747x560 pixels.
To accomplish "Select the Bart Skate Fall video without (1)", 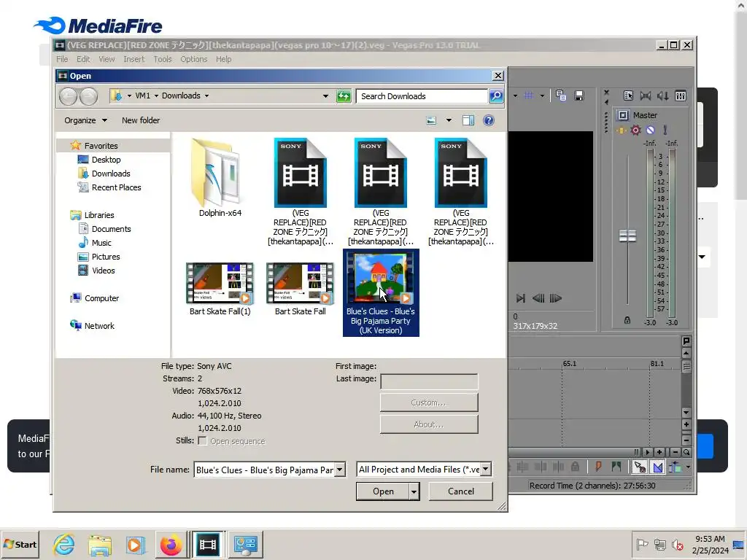I will pyautogui.click(x=300, y=289).
